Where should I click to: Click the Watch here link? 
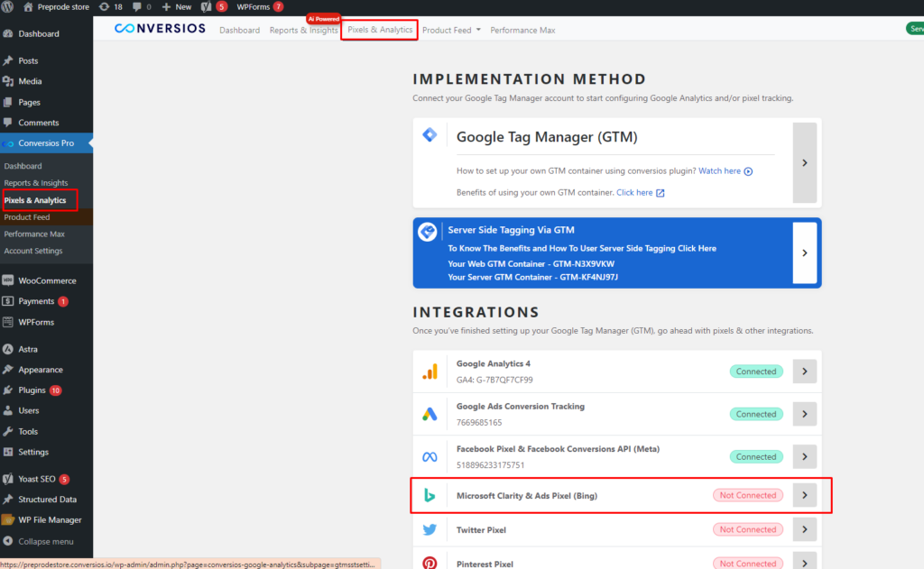[x=719, y=170]
